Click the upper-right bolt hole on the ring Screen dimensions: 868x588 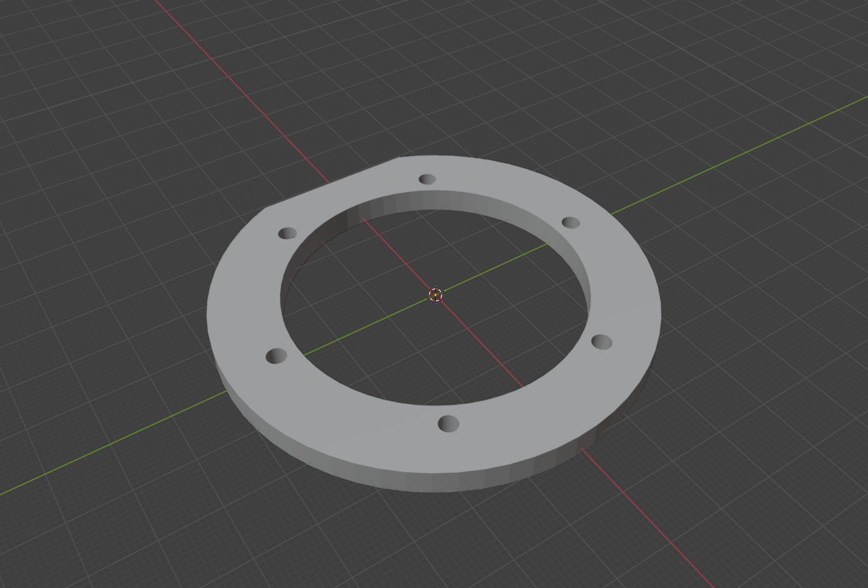coord(571,222)
